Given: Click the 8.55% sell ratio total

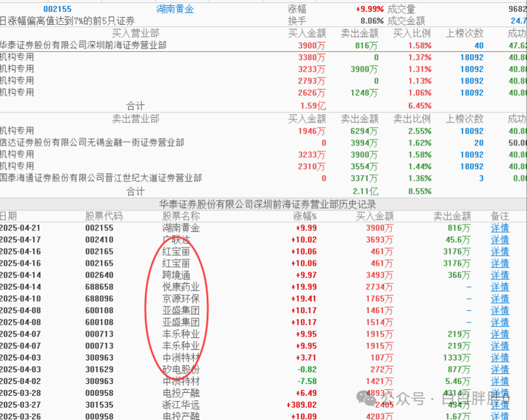Looking at the screenshot, I should (x=420, y=192).
